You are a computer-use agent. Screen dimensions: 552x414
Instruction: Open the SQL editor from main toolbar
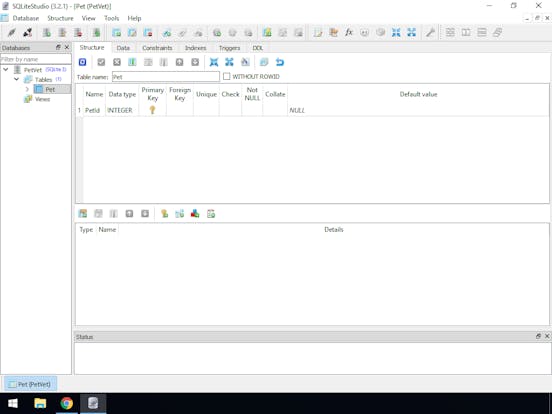318,33
